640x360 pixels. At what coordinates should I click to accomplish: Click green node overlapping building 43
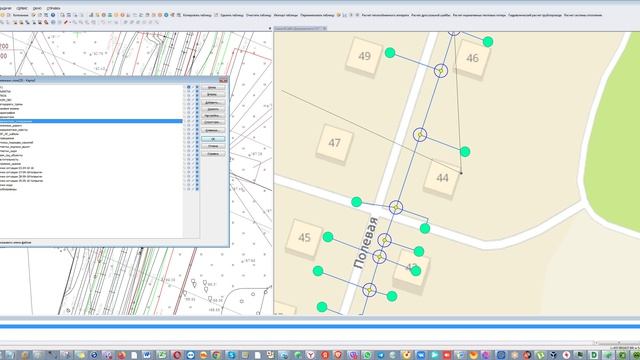click(416, 271)
